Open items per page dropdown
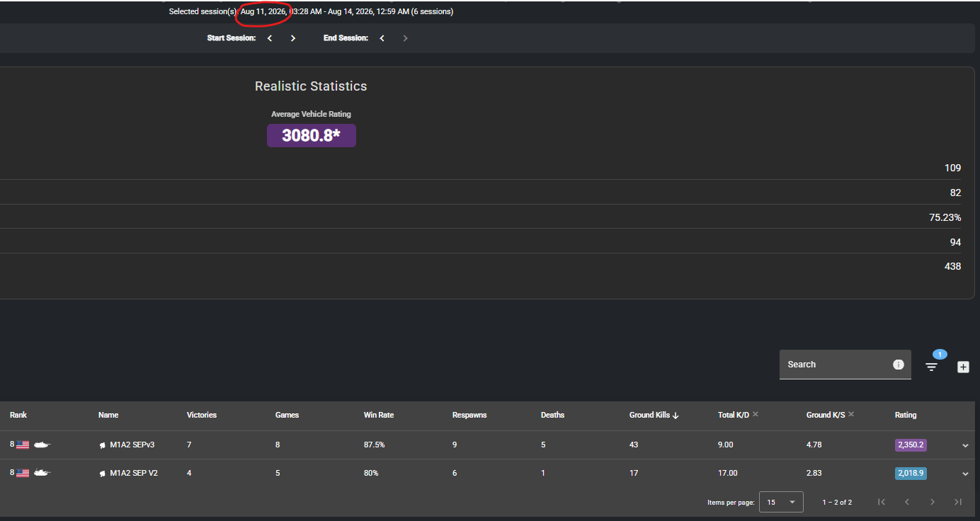Image resolution: width=980 pixels, height=521 pixels. (781, 502)
